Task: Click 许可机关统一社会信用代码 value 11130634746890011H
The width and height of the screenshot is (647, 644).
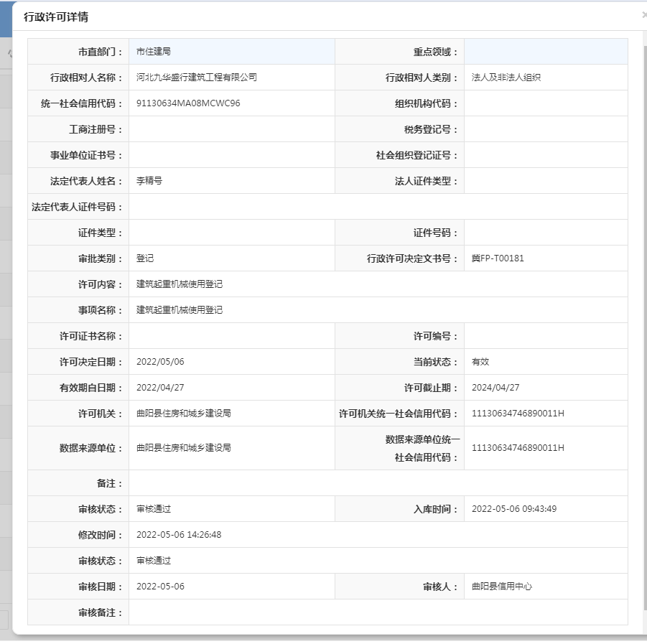Action: (518, 413)
